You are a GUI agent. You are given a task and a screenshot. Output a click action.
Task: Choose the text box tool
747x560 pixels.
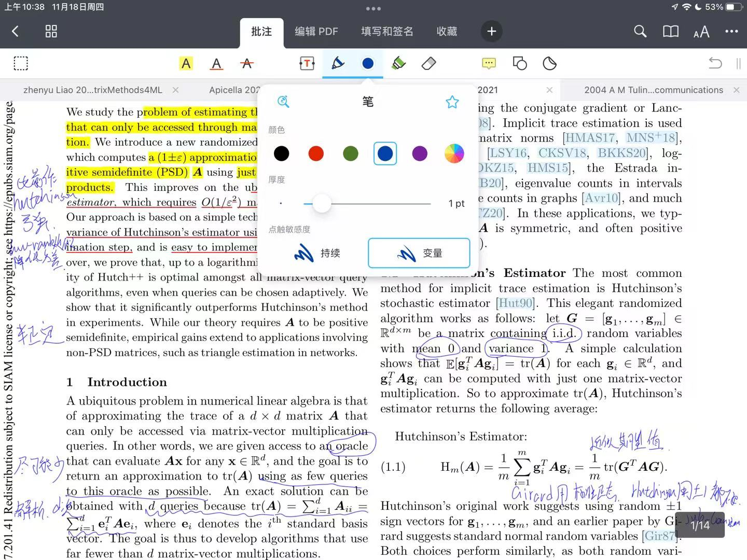307,63
